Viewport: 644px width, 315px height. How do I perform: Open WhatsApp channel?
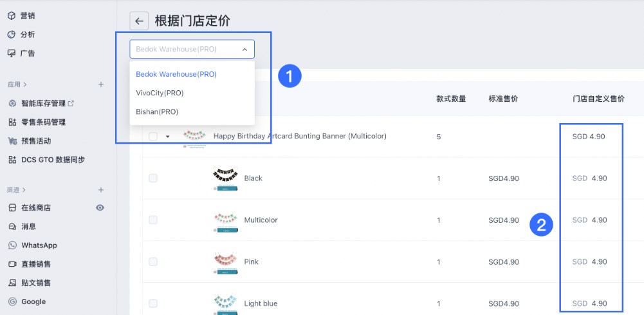(x=39, y=245)
